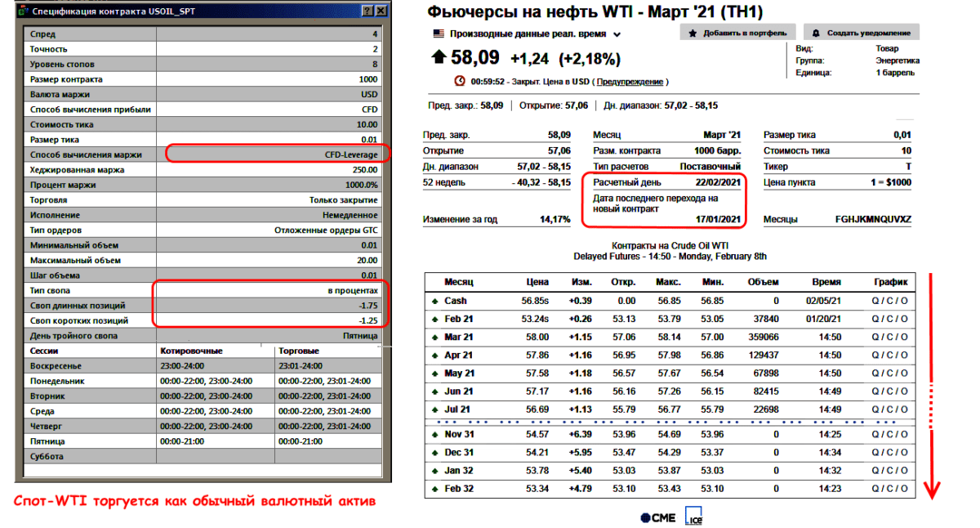Click the green arrow icon beside Cash row
Image resolution: width=980 pixels, height=528 pixels.
point(435,301)
